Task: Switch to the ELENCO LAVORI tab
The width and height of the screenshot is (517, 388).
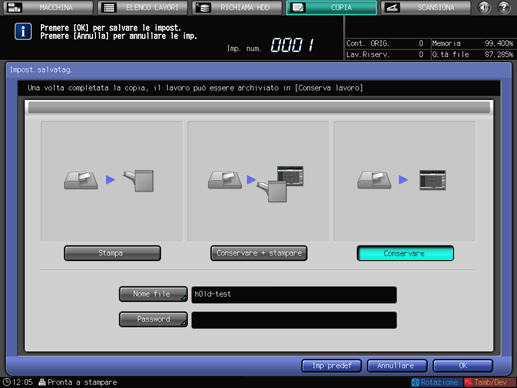Action: [143, 7]
